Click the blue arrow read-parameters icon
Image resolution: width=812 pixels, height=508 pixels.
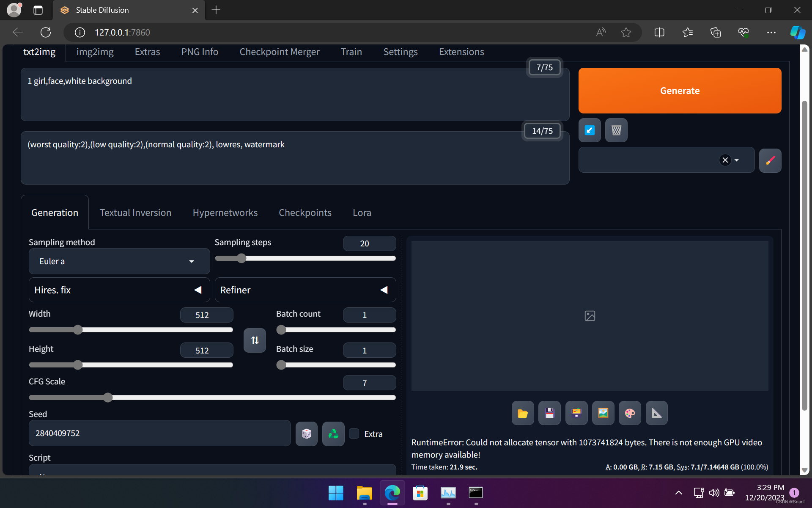590,130
